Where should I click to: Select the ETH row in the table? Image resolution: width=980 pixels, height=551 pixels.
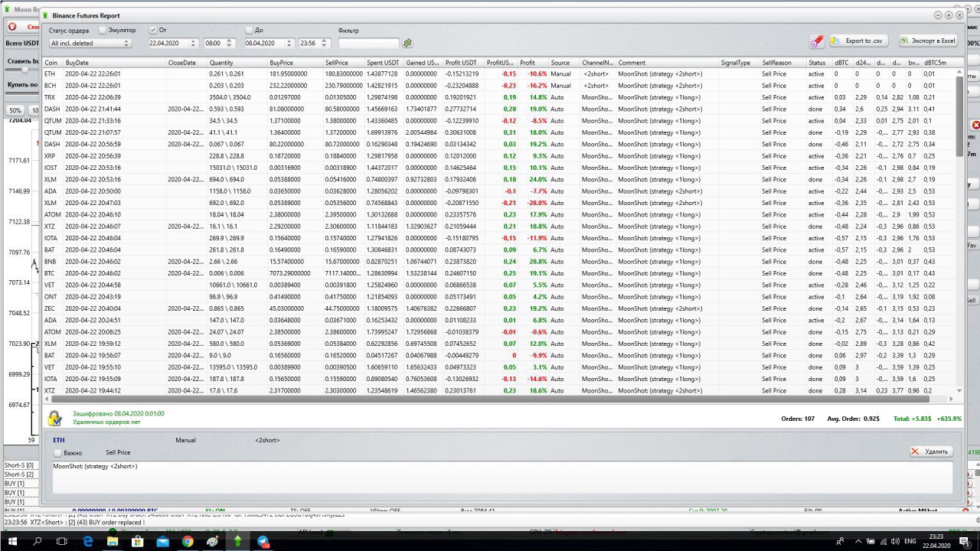[498, 74]
